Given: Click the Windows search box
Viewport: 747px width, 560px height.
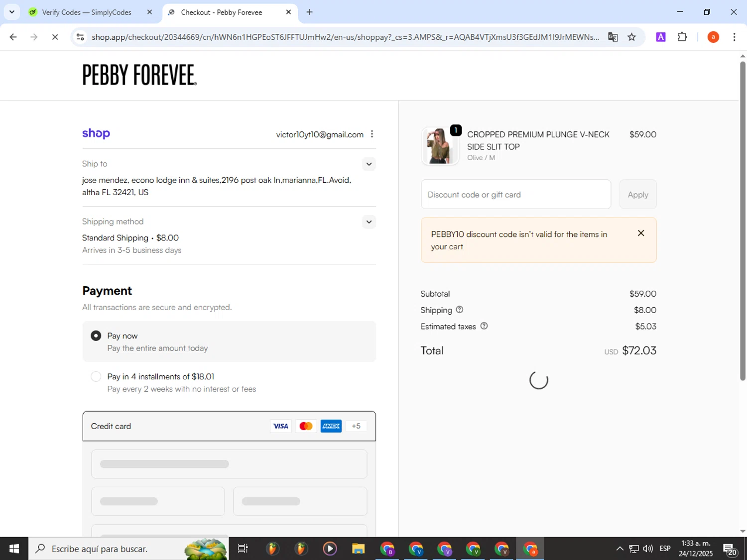Looking at the screenshot, I should pyautogui.click(x=129, y=549).
